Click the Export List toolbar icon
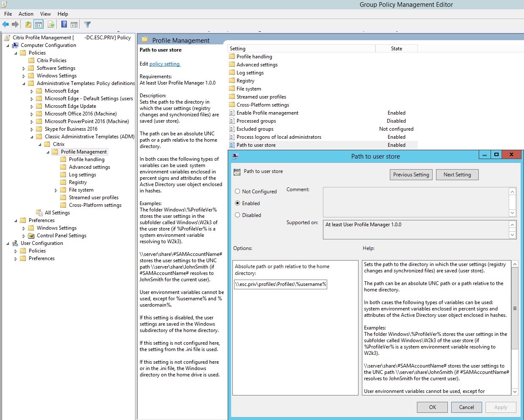Screen dimensions: 524x420 pyautogui.click(x=51, y=25)
